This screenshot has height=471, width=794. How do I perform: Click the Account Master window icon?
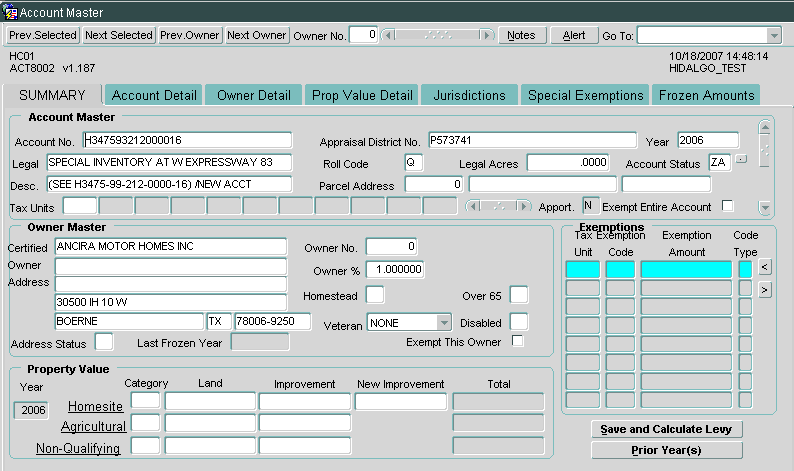click(10, 12)
